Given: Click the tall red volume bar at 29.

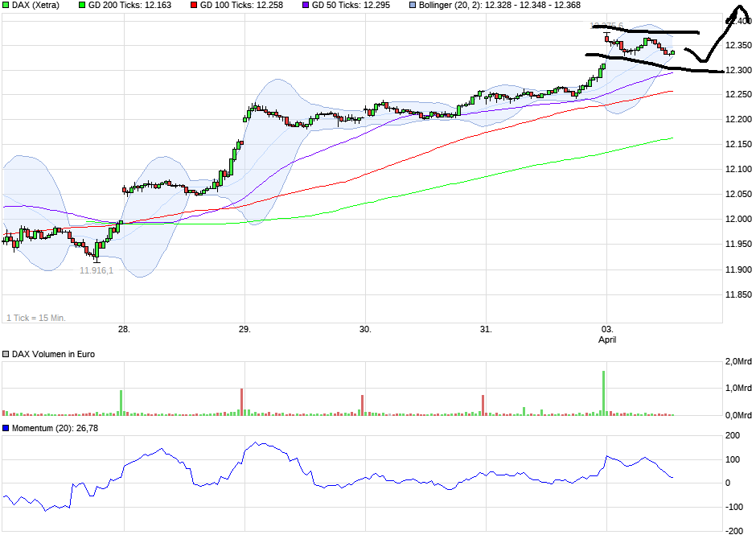Looking at the screenshot, I should click(x=241, y=402).
